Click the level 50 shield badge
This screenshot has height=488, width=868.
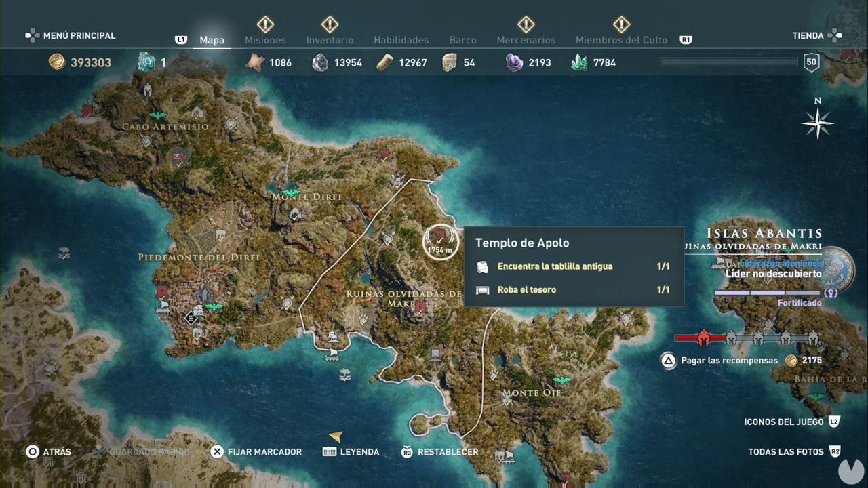pos(811,63)
